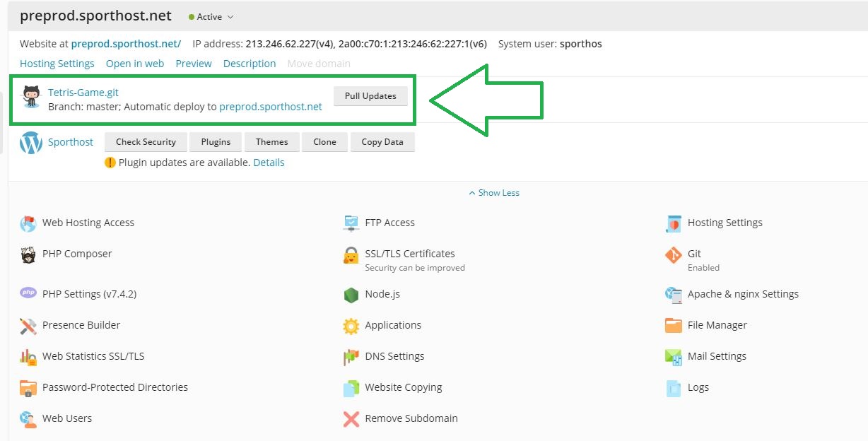Pull updates from the Tetris-Game repository
Viewport: 868px width, 441px height.
coord(370,96)
